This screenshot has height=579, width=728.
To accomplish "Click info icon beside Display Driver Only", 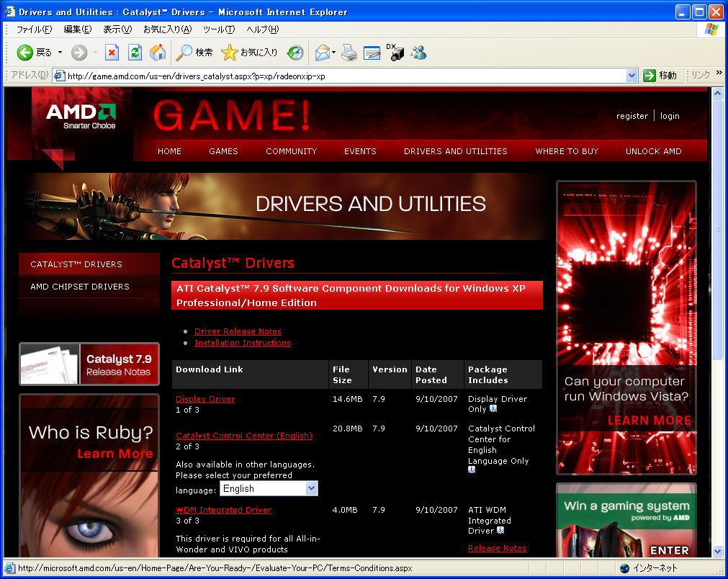I will (x=493, y=408).
